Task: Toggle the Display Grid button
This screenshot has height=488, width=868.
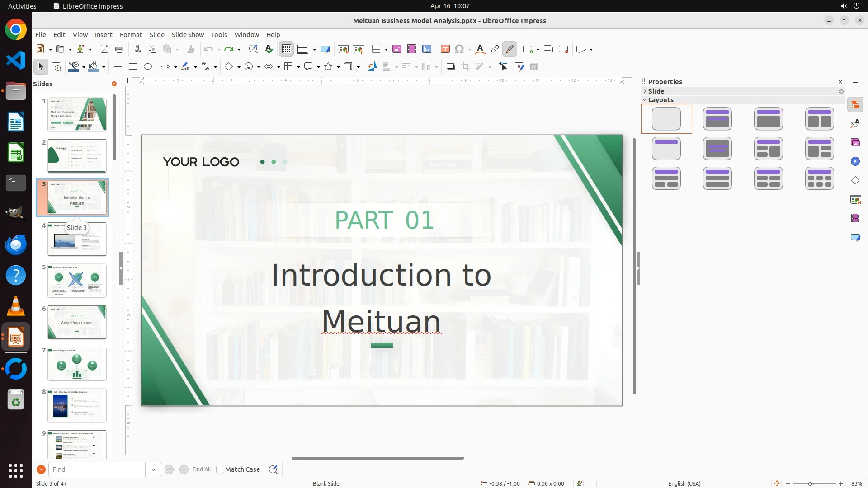Action: 287,49
